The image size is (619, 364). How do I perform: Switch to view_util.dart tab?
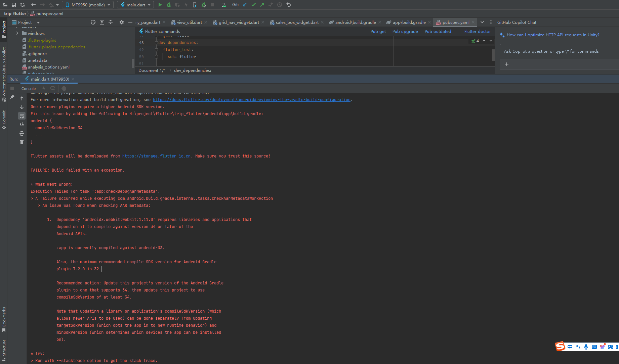(189, 22)
